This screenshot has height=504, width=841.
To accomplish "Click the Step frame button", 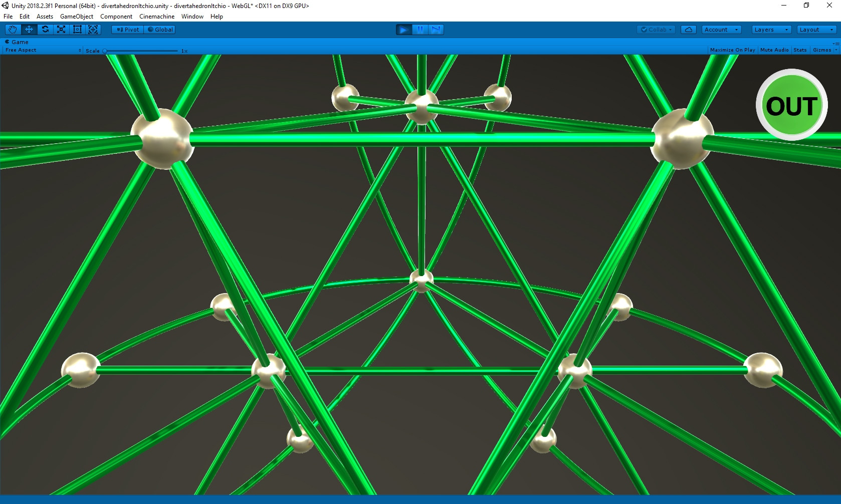I will (x=436, y=30).
